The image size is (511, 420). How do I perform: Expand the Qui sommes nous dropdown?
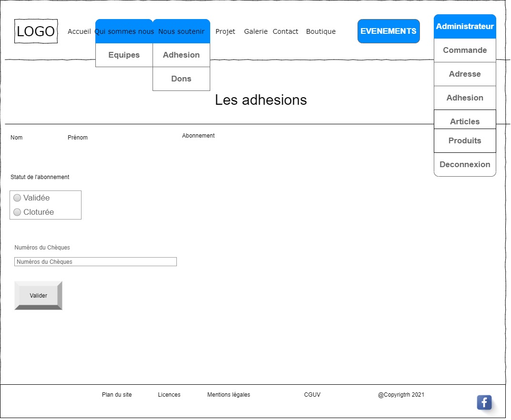click(x=124, y=31)
